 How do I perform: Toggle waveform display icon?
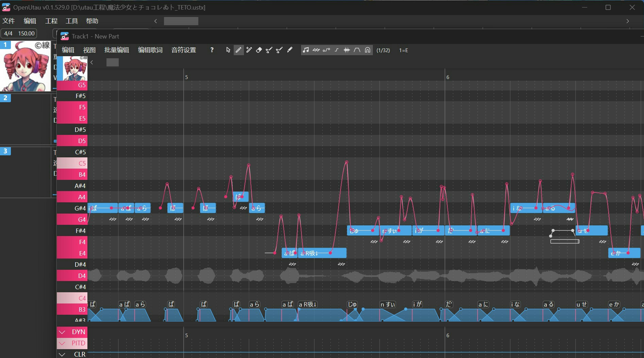pyautogui.click(x=347, y=50)
